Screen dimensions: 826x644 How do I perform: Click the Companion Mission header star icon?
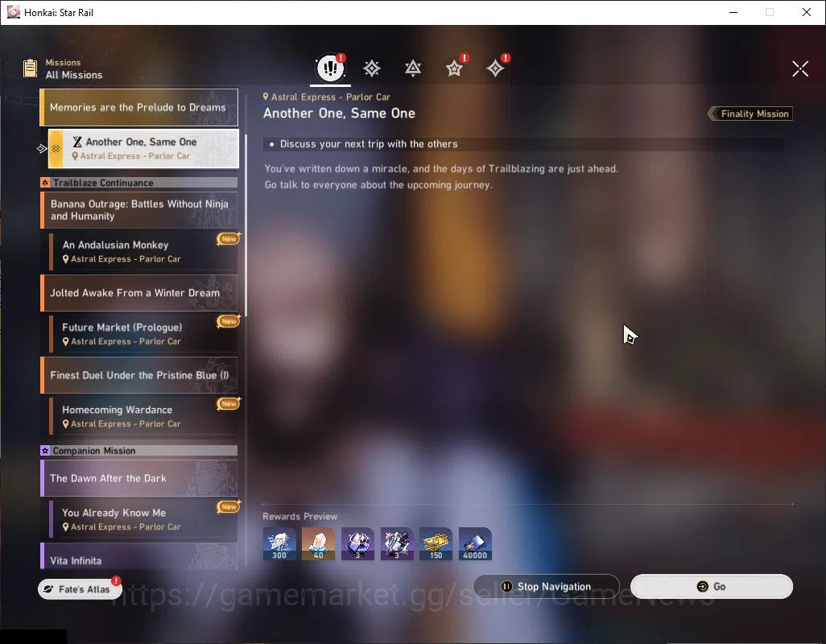coord(45,451)
